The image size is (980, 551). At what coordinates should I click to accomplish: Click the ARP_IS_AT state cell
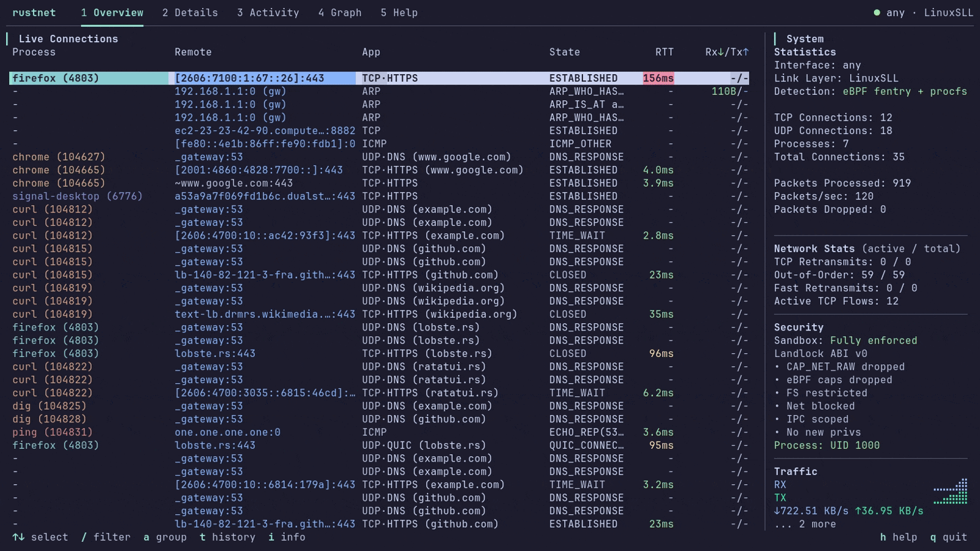click(x=586, y=105)
